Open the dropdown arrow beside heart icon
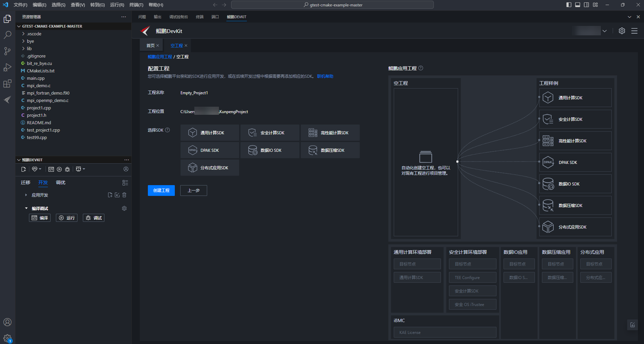 [40, 169]
